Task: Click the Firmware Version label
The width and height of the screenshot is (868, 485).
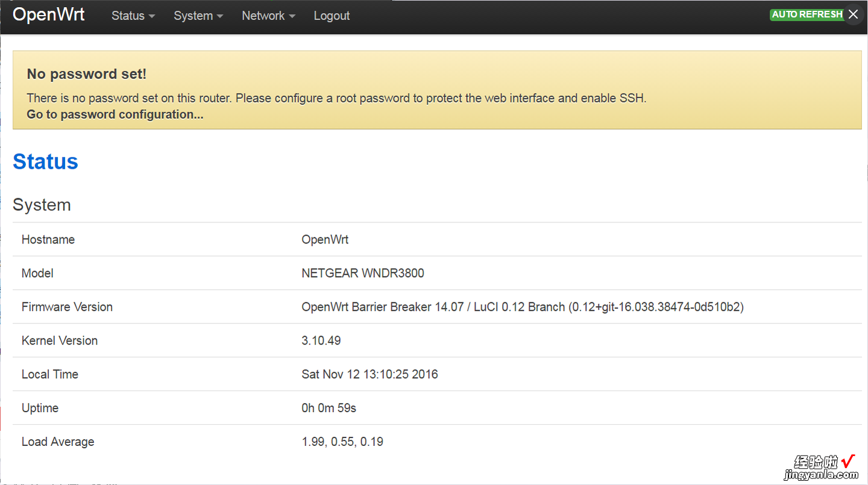Action: (x=67, y=307)
